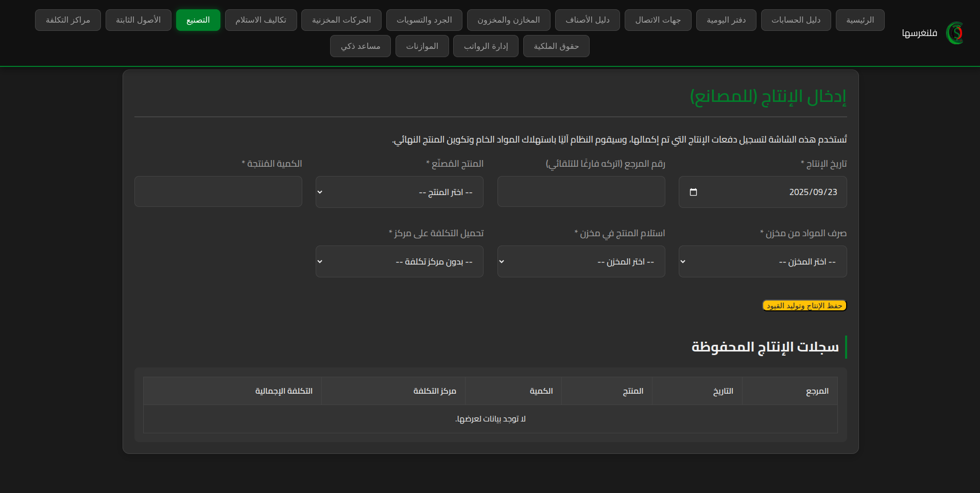Viewport: 980px width, 493px height.
Task: Click the production date field value
Action: pyautogui.click(x=813, y=192)
